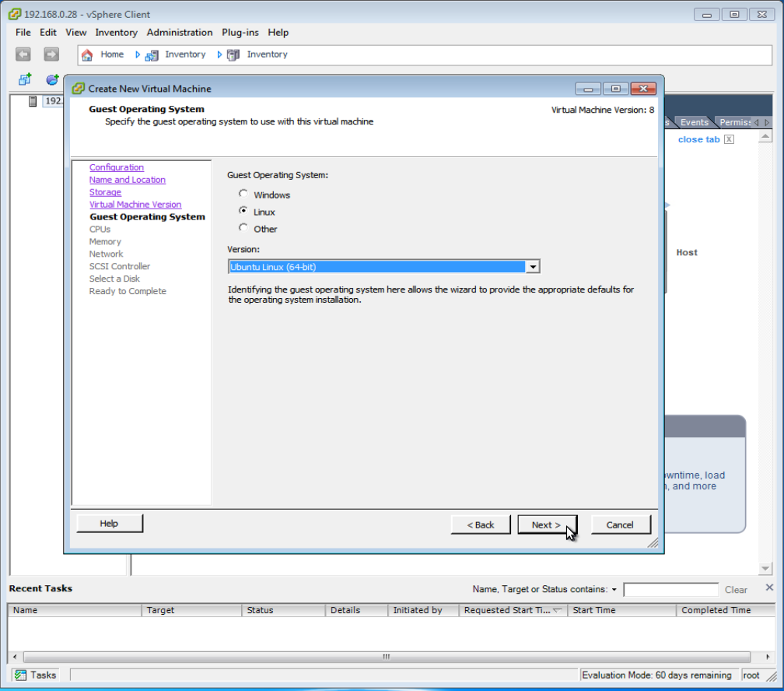Click the Status column header

pos(283,610)
